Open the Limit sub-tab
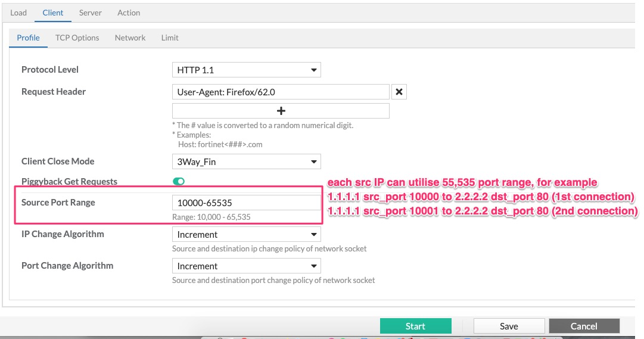Image resolution: width=644 pixels, height=339 pixels. 170,38
